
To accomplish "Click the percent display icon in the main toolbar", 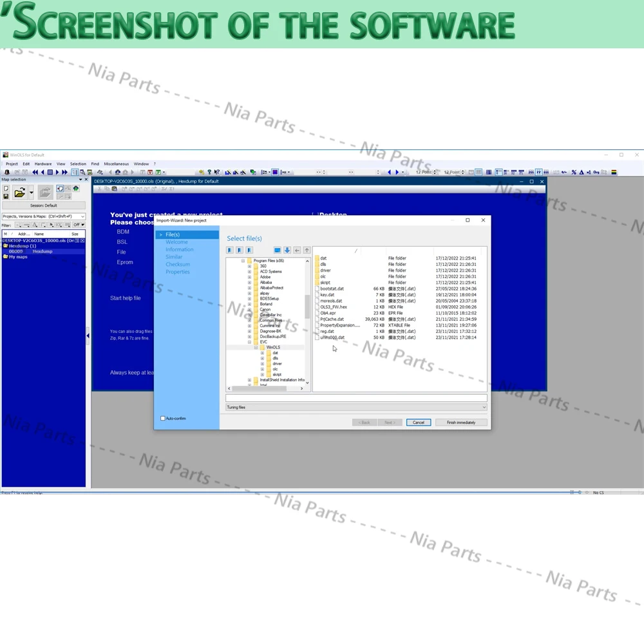I will [x=574, y=172].
